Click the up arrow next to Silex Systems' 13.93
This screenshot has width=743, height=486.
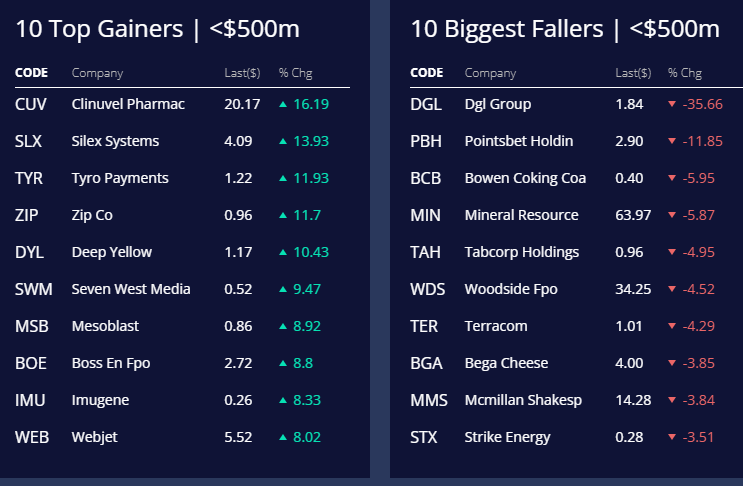pos(283,141)
